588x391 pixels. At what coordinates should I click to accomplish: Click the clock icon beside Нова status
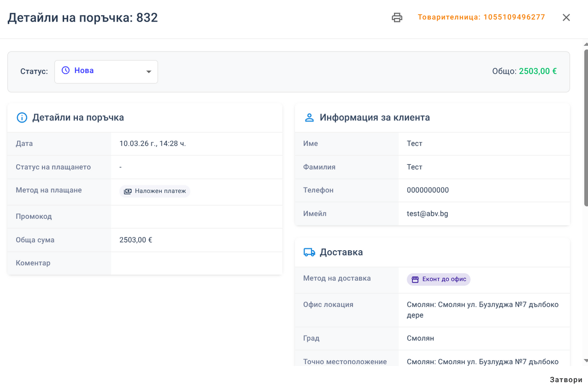[x=65, y=71]
